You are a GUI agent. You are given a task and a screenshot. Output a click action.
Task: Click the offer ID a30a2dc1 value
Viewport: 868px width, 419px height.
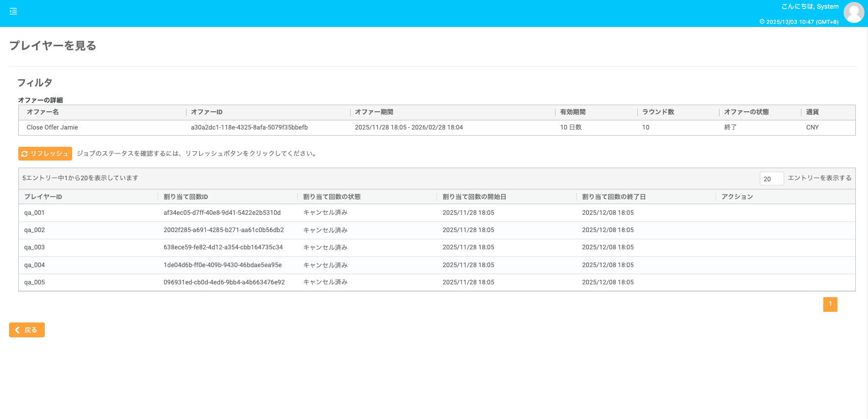249,127
